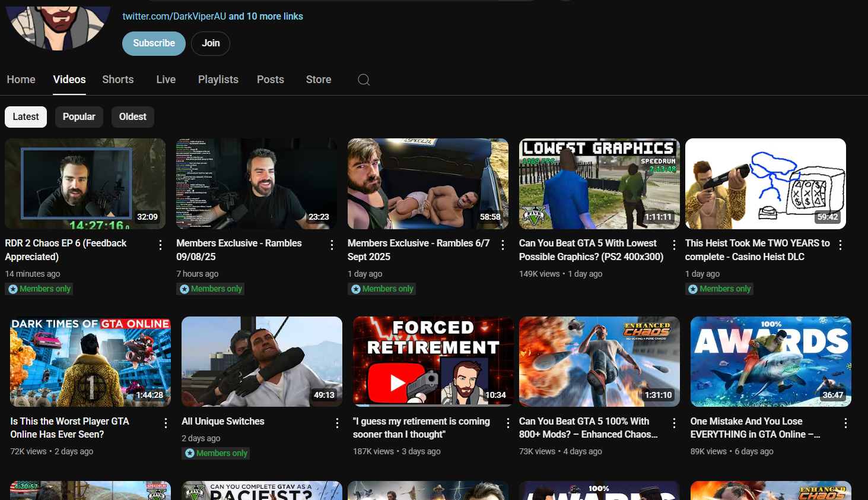Image resolution: width=868 pixels, height=500 pixels.
Task: Click '149K views' text under Lowest Graphics video
Action: tap(539, 274)
